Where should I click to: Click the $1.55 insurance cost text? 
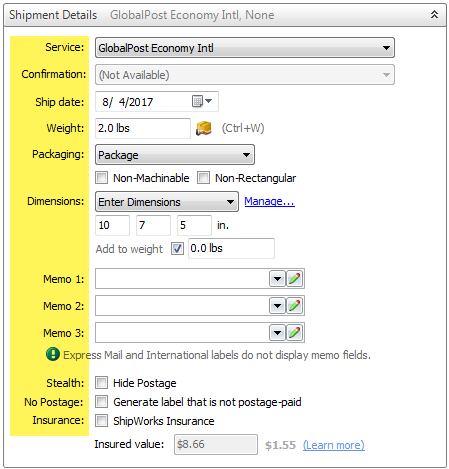(280, 445)
